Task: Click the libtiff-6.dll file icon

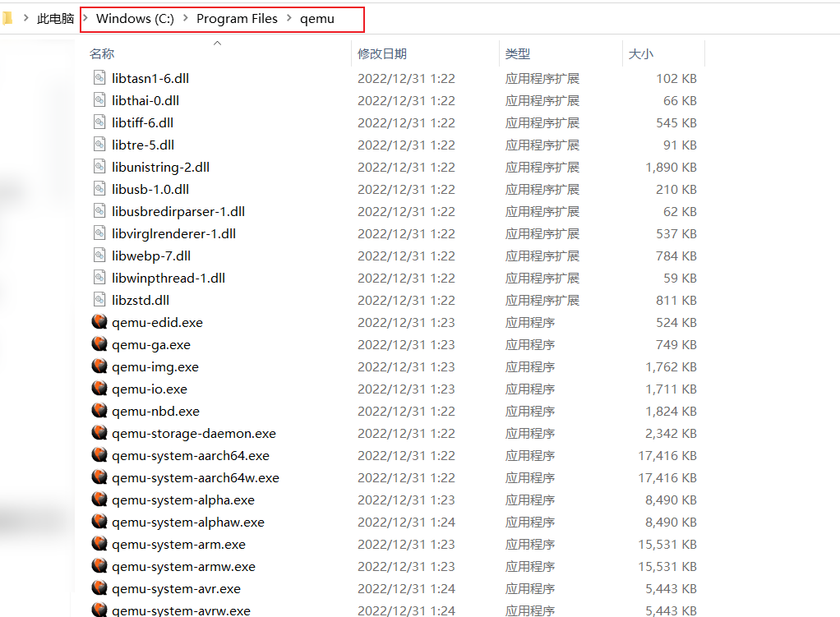Action: point(99,122)
